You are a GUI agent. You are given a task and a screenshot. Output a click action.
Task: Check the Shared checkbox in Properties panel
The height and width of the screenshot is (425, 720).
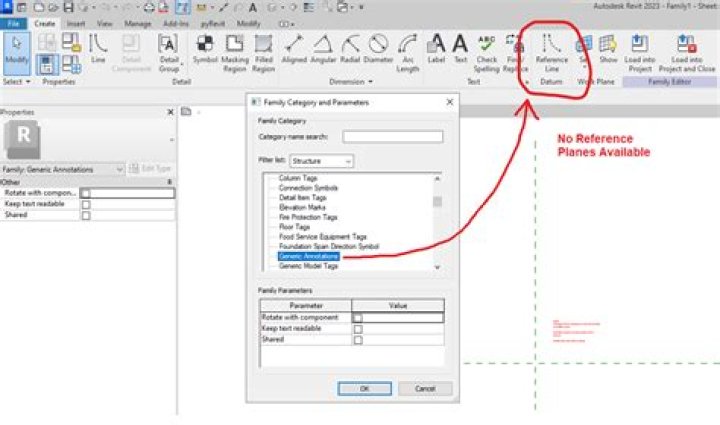[x=85, y=215]
